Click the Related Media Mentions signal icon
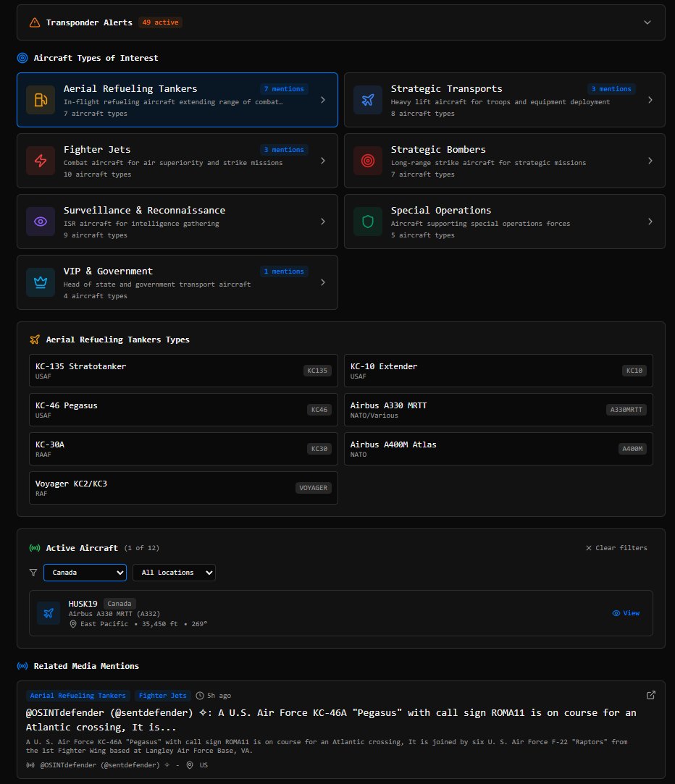 (22, 666)
